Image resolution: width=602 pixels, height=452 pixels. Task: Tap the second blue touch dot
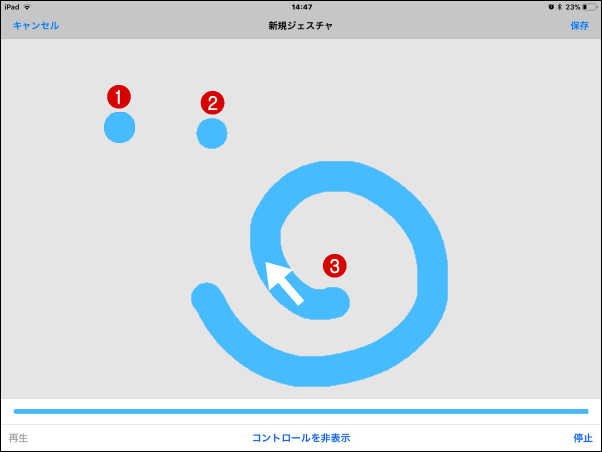click(212, 133)
